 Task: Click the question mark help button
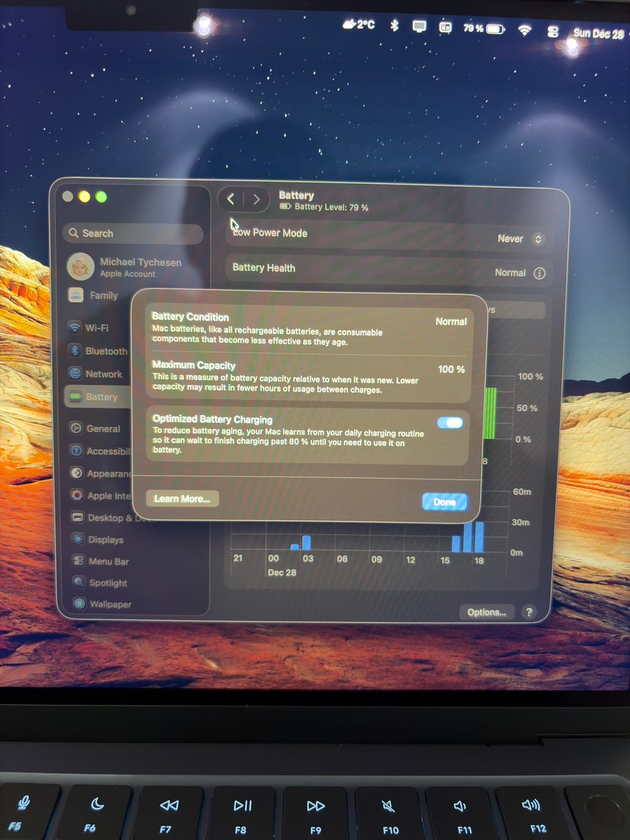pos(529,612)
